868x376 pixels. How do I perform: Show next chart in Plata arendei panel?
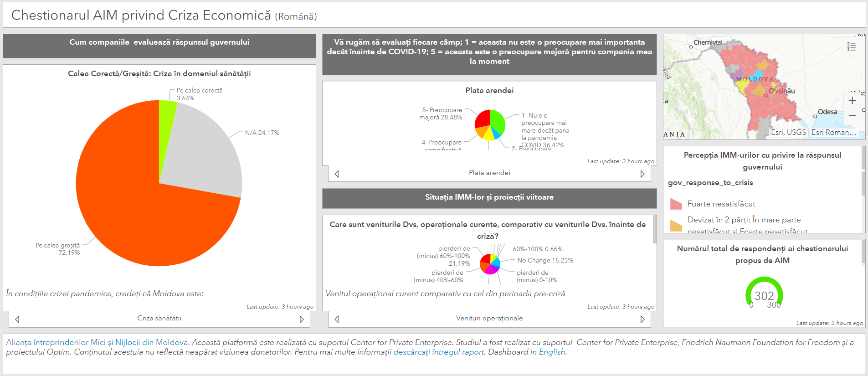642,174
